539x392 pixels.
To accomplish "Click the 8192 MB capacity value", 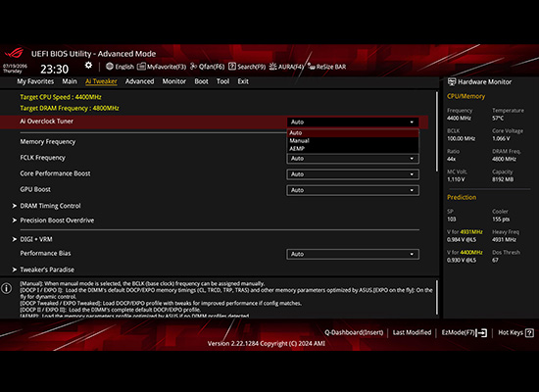I will point(503,179).
